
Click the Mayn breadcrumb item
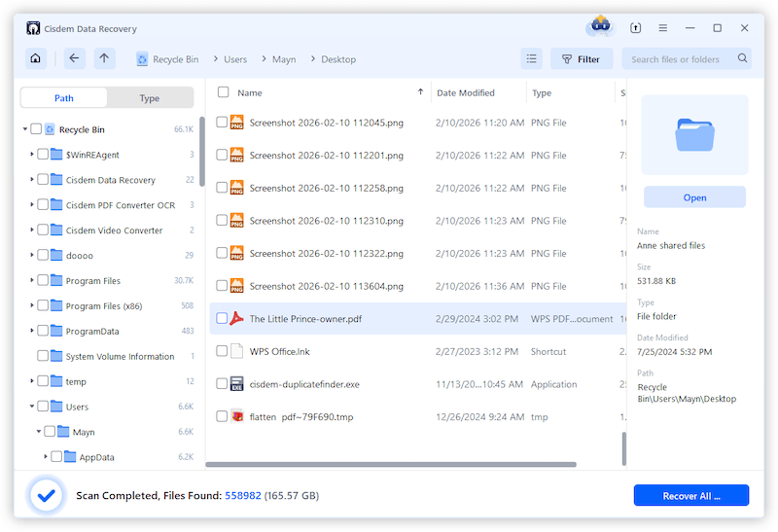[284, 59]
